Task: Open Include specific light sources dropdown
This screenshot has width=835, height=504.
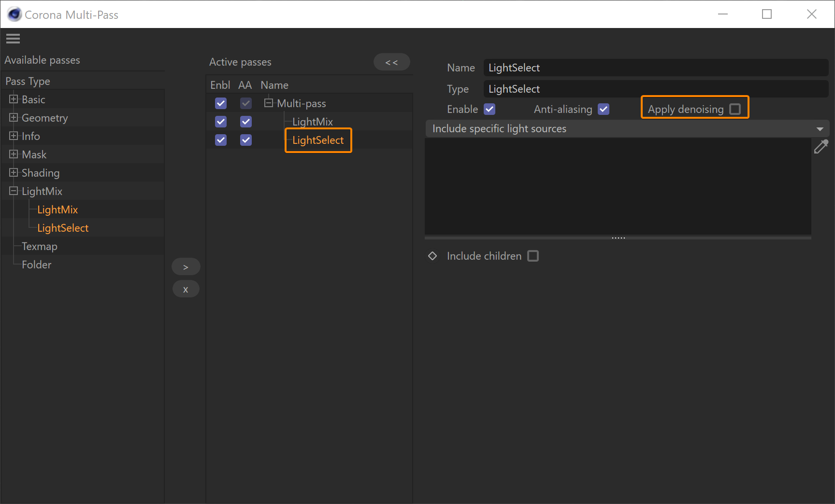Action: pyautogui.click(x=627, y=129)
